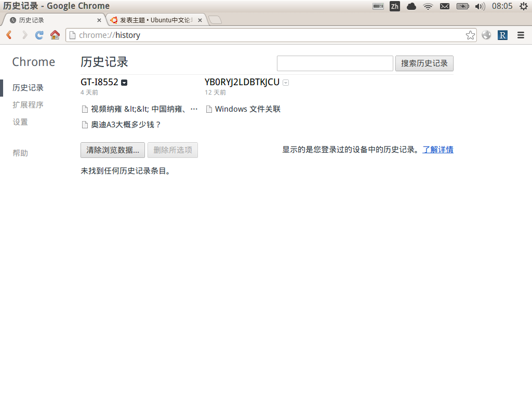Click the page icon beside 奥迪A3 entry

click(x=85, y=125)
